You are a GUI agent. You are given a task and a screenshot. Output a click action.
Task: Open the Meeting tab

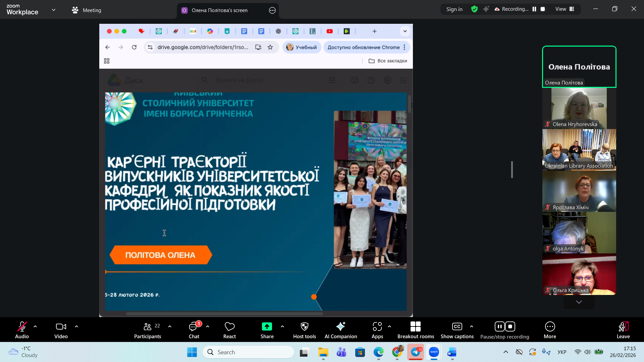[x=87, y=10]
